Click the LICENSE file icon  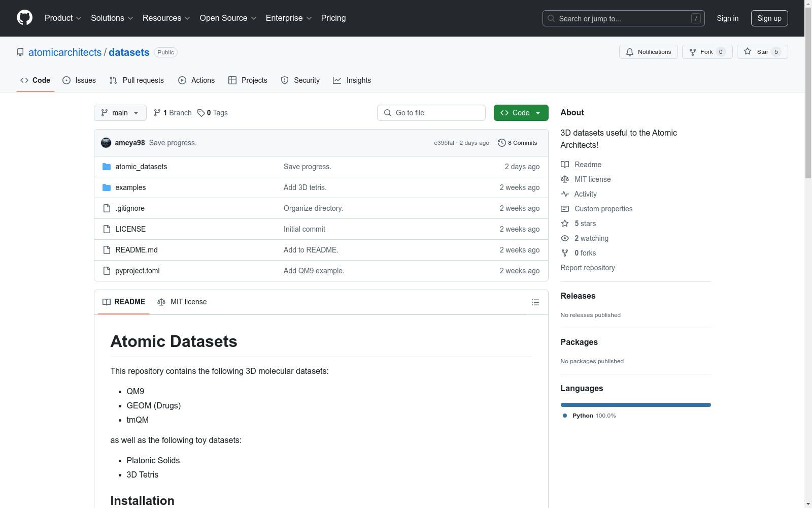click(107, 229)
